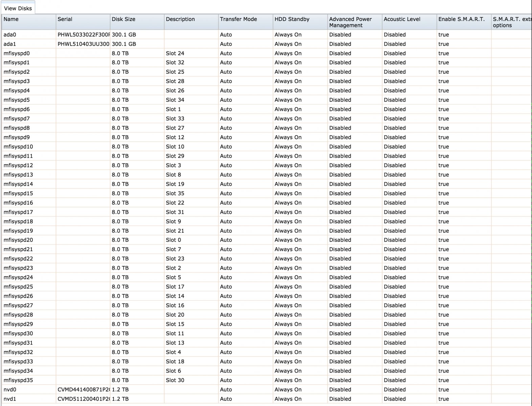Select the ada0 disk row

(x=266, y=35)
